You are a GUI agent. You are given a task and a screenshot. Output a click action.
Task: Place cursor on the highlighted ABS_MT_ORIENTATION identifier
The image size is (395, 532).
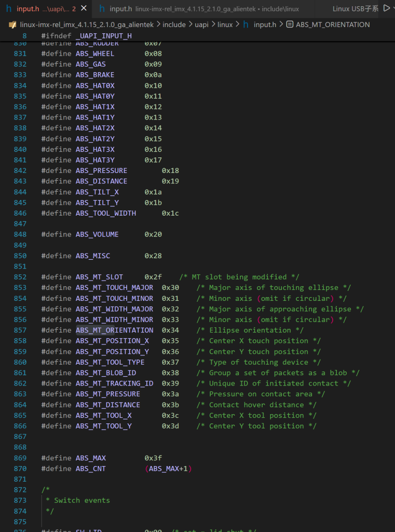114,330
